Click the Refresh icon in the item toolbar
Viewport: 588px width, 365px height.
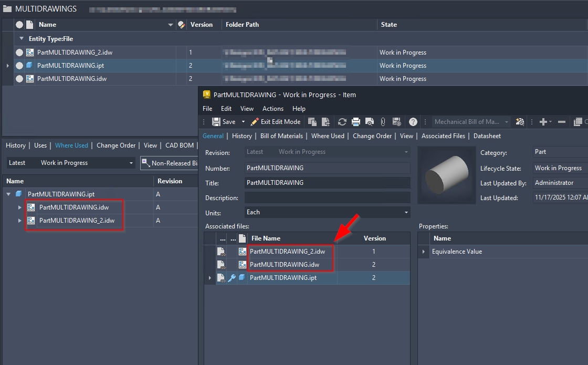point(342,122)
